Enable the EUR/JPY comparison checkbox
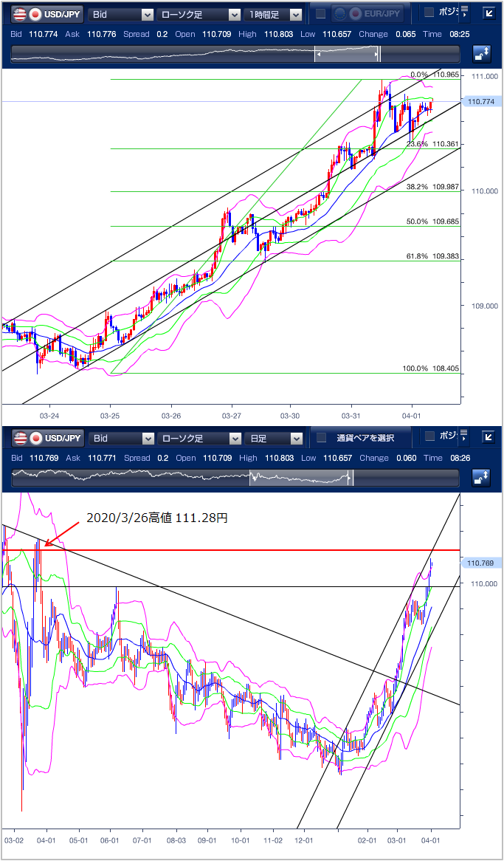This screenshot has width=504, height=861. 320,14
